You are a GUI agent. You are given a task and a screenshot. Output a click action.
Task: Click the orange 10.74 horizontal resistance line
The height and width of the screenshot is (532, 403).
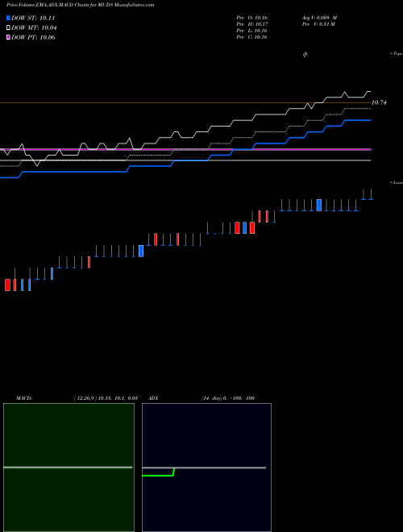[x=185, y=102]
